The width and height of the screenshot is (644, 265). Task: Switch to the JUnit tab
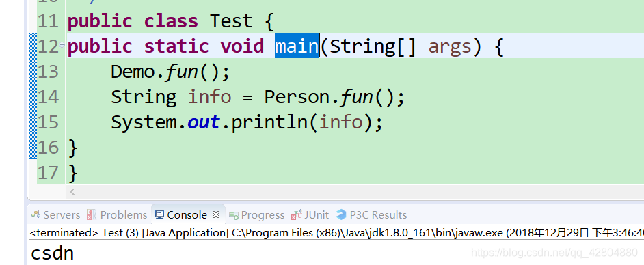click(310, 215)
